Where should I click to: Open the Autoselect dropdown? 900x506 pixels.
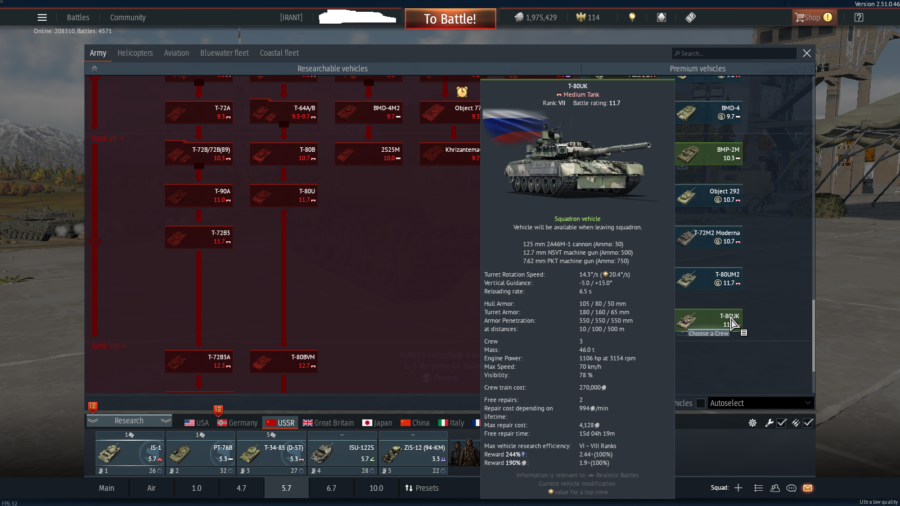pyautogui.click(x=760, y=403)
